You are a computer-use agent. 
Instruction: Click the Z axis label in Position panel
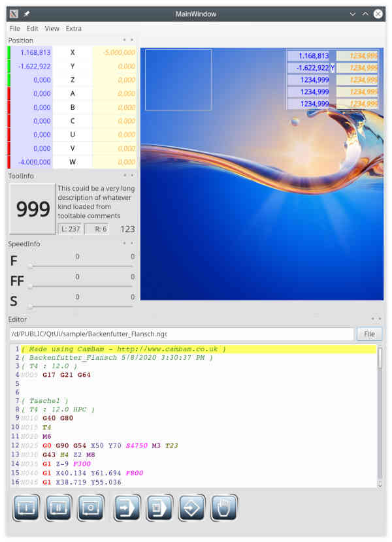pyautogui.click(x=73, y=80)
